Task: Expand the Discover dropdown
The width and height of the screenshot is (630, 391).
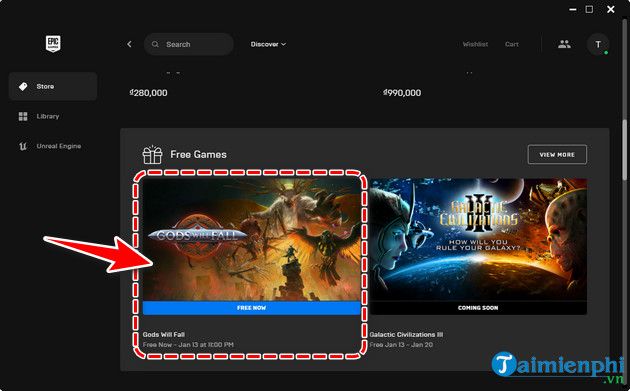Action: point(268,44)
